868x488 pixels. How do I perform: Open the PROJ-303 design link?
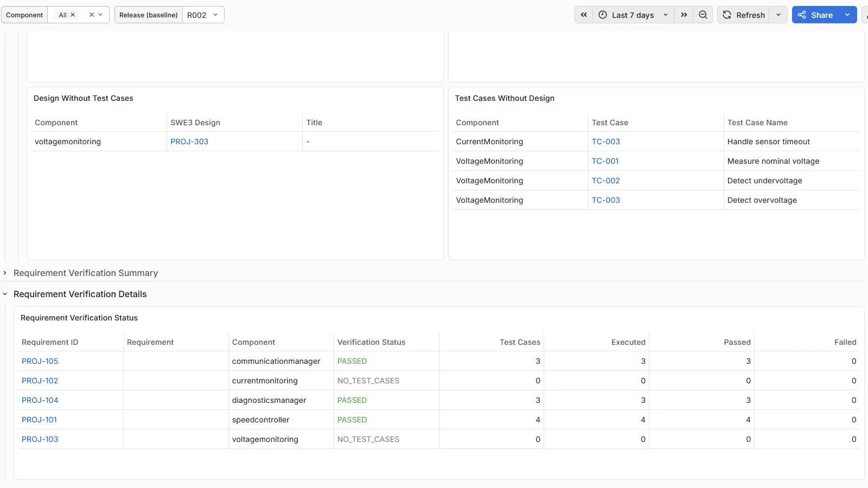189,142
